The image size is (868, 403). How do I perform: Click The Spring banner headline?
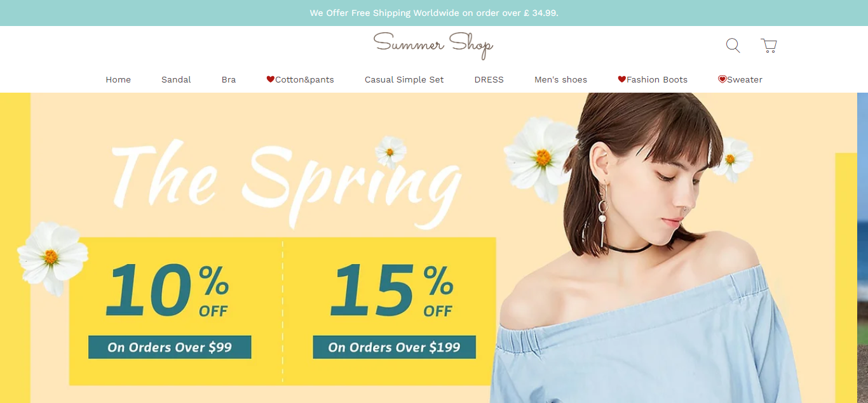click(x=286, y=184)
